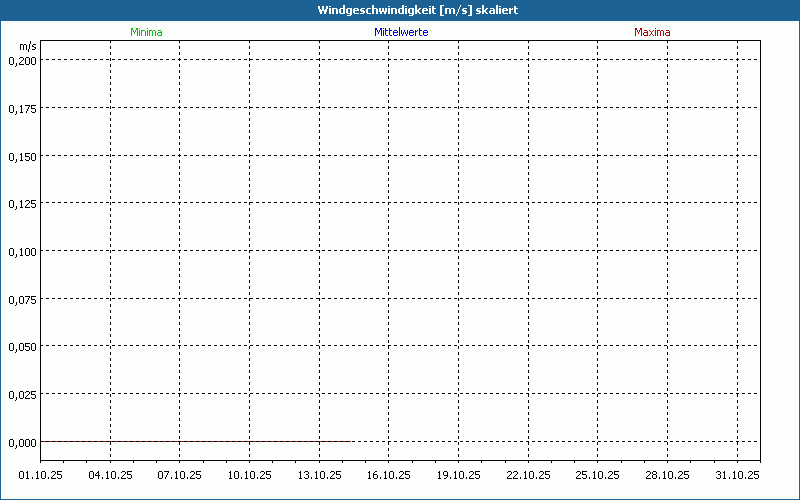Image resolution: width=800 pixels, height=500 pixels.
Task: Click the red Maxima legend label
Action: coord(652,32)
